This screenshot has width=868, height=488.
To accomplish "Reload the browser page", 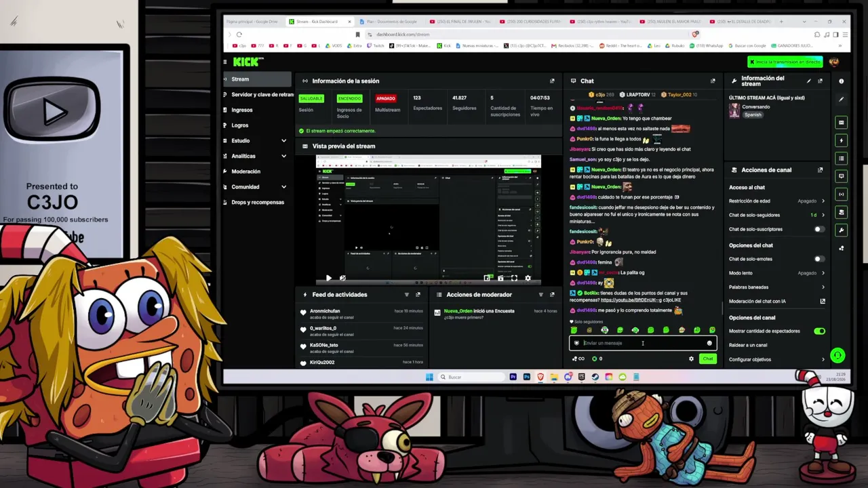I will (239, 34).
